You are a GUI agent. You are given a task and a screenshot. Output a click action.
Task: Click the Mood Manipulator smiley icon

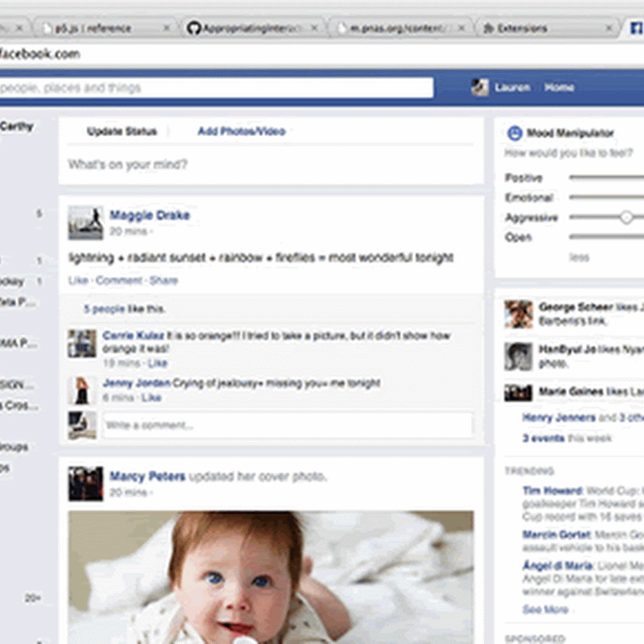514,133
